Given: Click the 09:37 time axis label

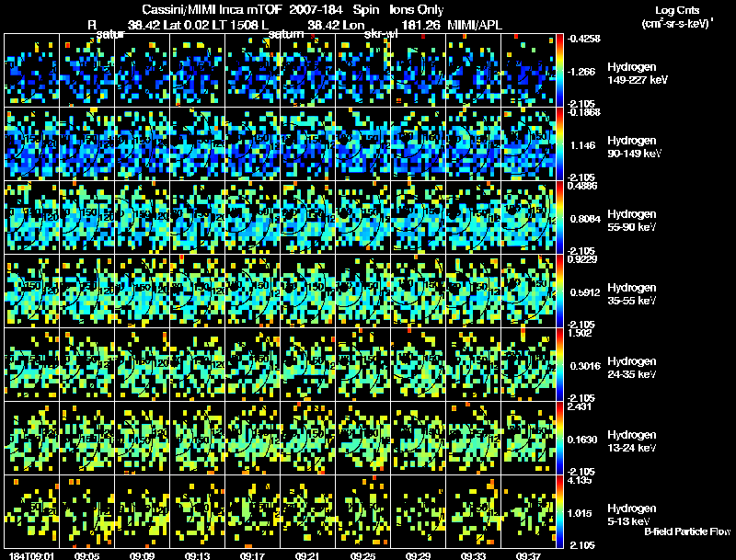Looking at the screenshot, I should tap(528, 555).
